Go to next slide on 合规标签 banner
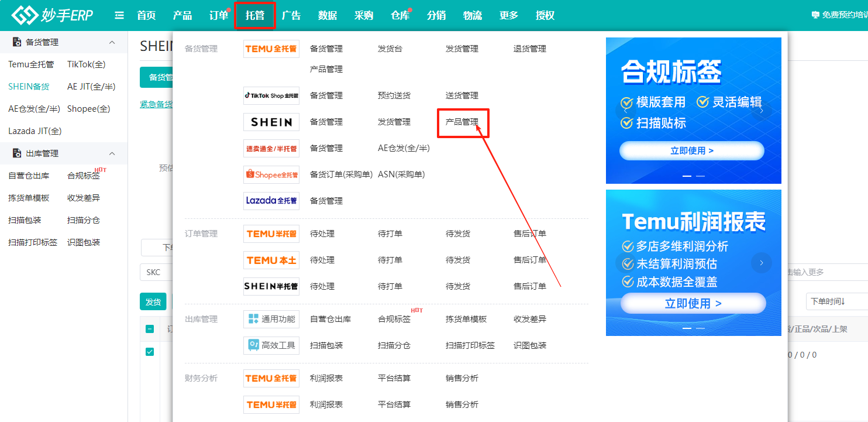The width and height of the screenshot is (868, 422). pyautogui.click(x=761, y=110)
